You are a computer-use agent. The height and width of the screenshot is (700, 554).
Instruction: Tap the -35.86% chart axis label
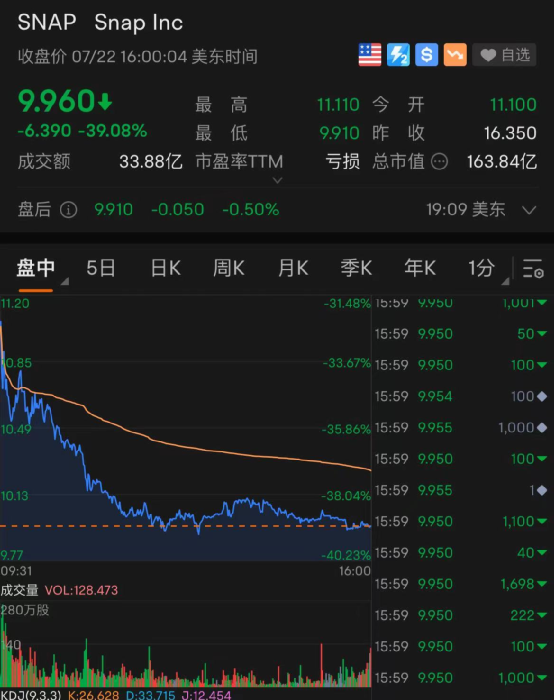click(346, 429)
